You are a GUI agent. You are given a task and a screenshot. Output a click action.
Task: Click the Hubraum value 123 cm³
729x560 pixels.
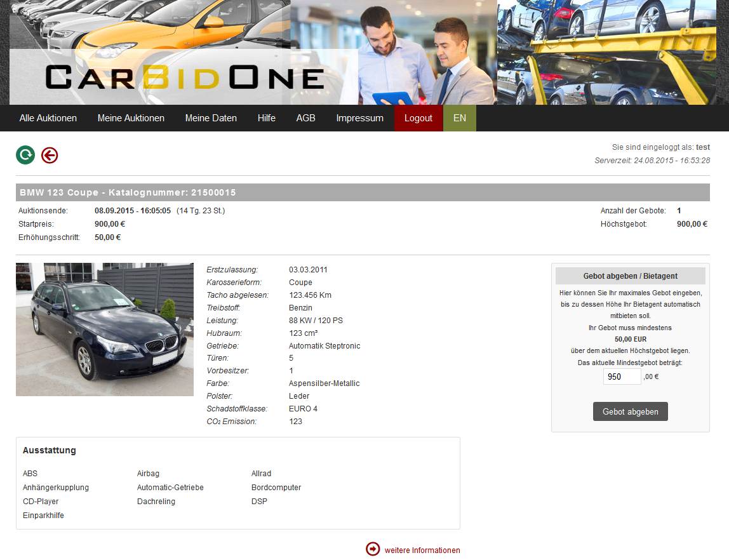(303, 333)
